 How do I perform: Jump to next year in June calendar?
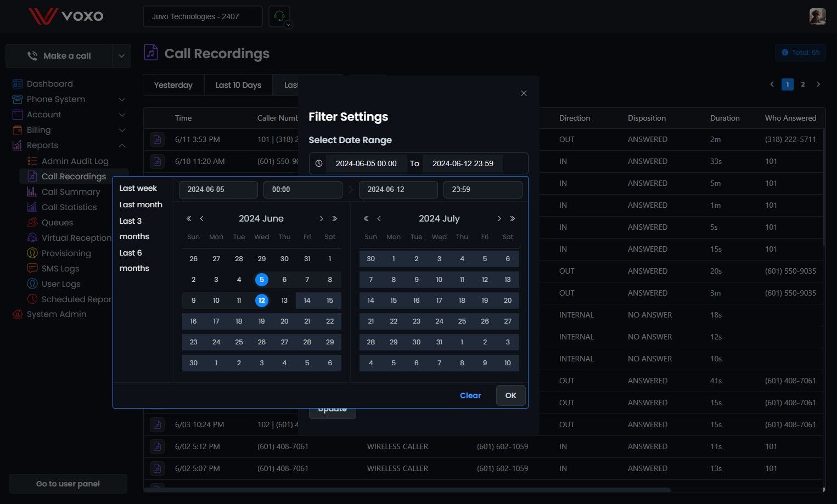click(x=335, y=219)
